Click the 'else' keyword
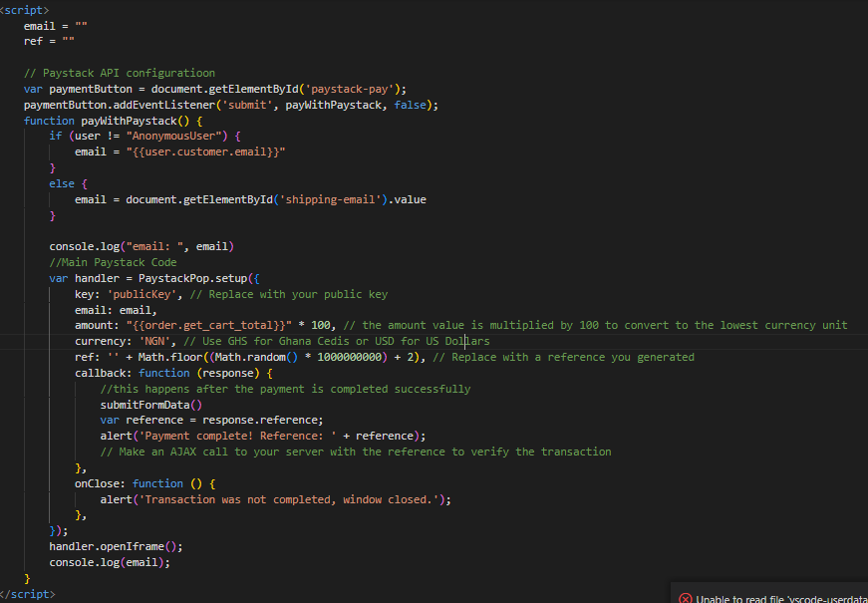Screen dimensions: 868x603 click(x=62, y=183)
